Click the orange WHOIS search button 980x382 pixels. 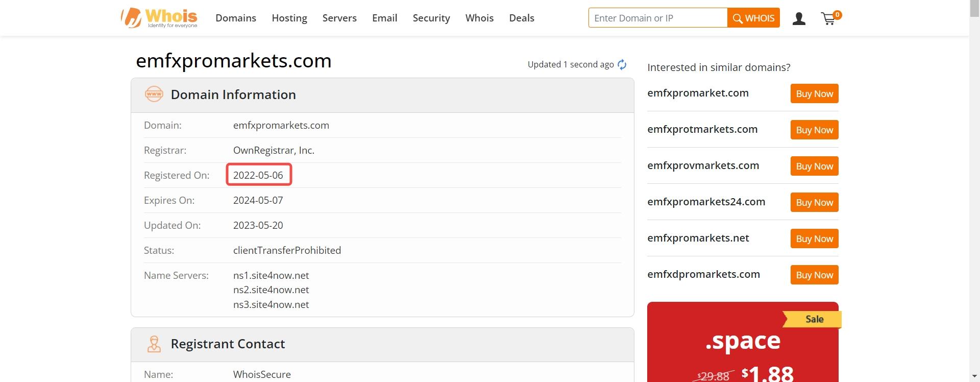(x=753, y=18)
